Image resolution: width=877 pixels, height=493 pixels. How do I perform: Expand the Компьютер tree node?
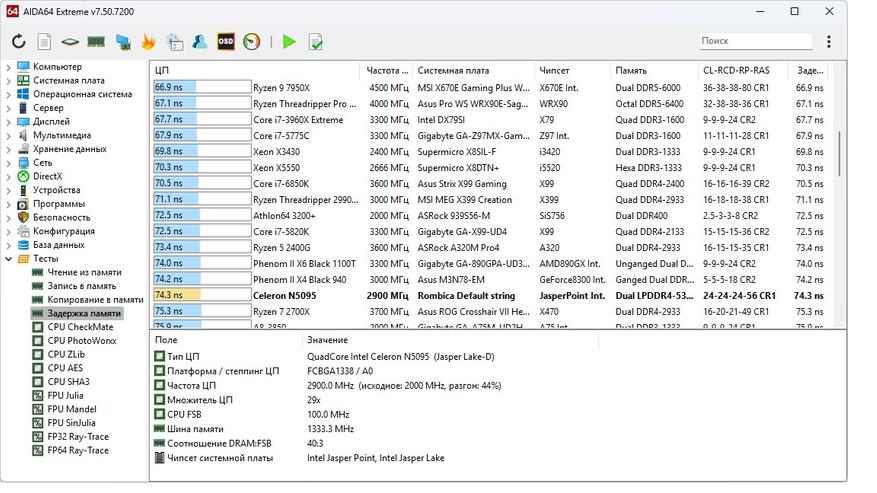pyautogui.click(x=8, y=67)
